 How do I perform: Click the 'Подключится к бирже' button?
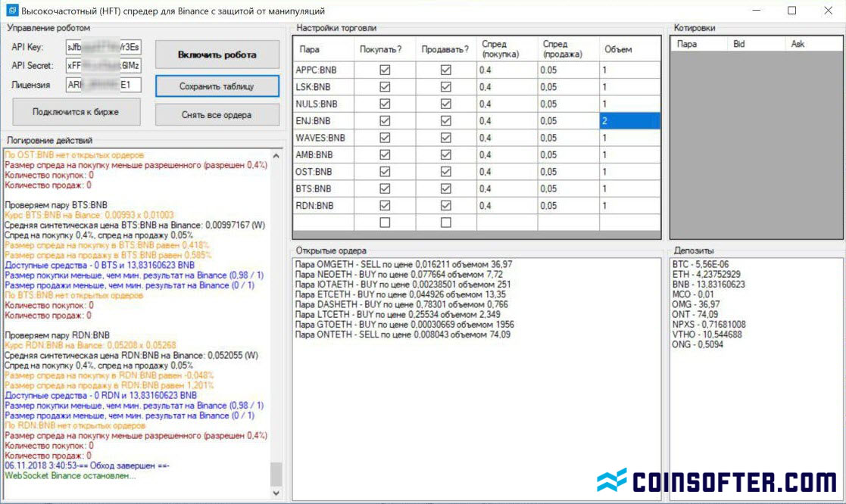(x=76, y=112)
